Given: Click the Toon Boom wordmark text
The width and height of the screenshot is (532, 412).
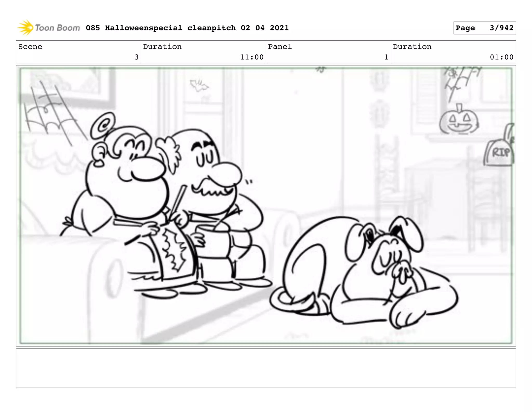Looking at the screenshot, I should point(57,28).
